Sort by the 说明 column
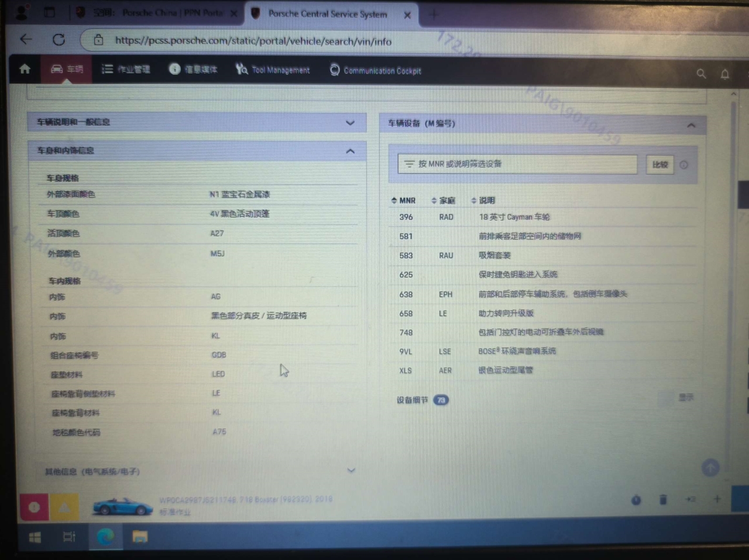This screenshot has height=560, width=749. pos(483,200)
